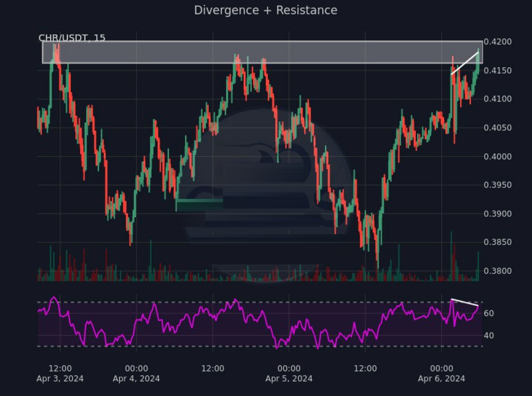Click the 00:00 time label above Apr 4, 2024

click(x=136, y=368)
